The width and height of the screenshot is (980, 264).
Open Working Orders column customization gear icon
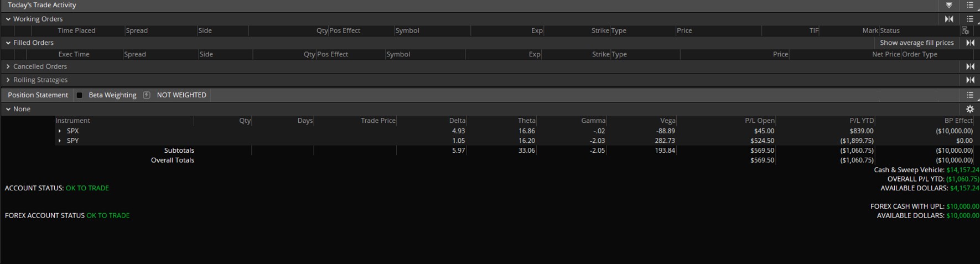965,30
